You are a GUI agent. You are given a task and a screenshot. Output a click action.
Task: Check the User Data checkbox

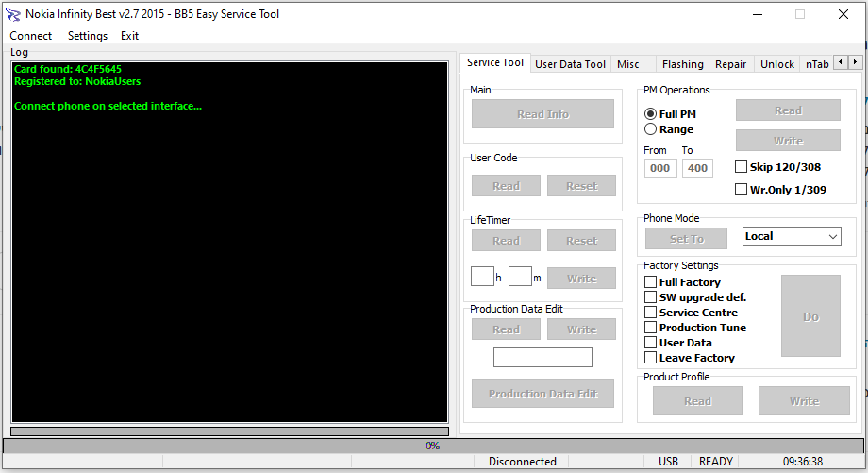pyautogui.click(x=650, y=343)
